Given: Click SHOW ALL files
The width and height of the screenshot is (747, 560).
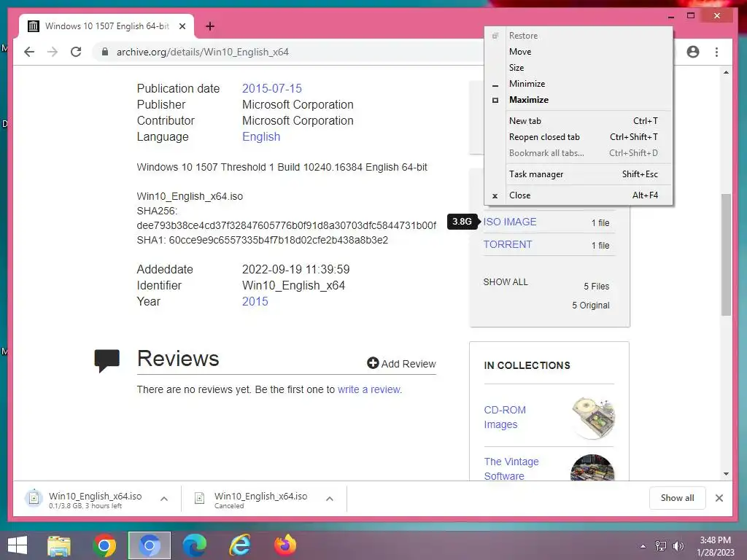Looking at the screenshot, I should click(506, 282).
